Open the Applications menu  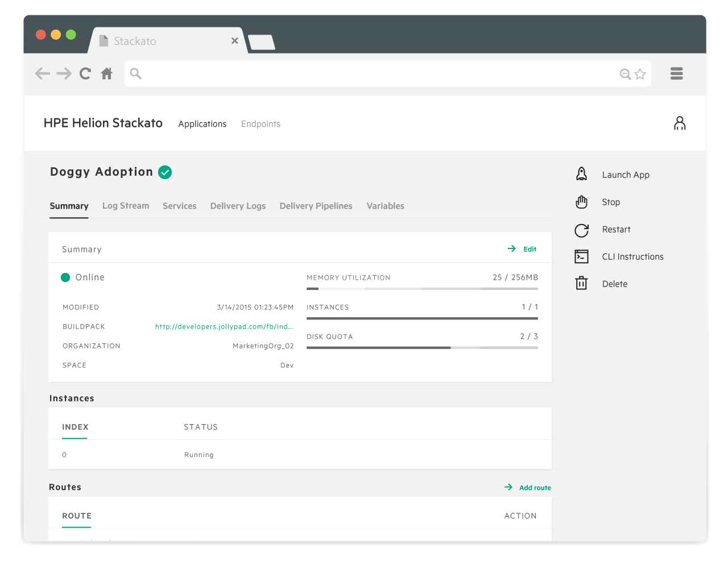(202, 124)
